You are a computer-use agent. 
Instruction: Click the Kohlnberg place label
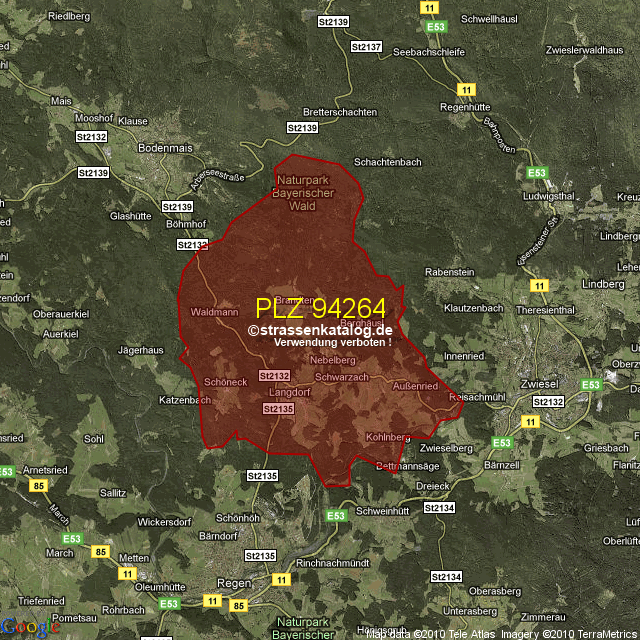(x=389, y=437)
